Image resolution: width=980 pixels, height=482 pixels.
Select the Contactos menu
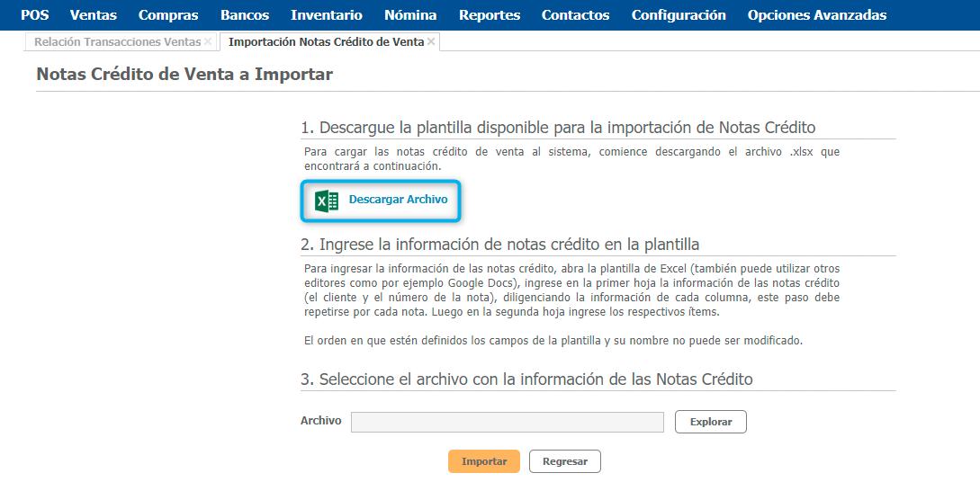575,15
